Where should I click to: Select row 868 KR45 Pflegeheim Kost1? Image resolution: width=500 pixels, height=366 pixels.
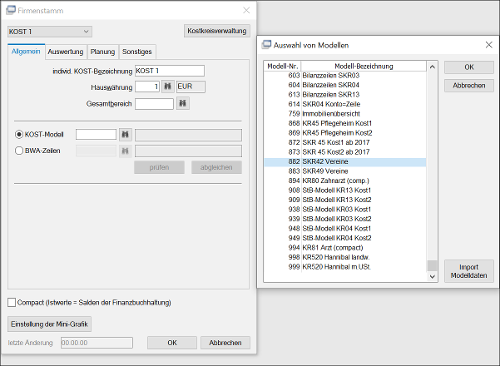coord(345,123)
